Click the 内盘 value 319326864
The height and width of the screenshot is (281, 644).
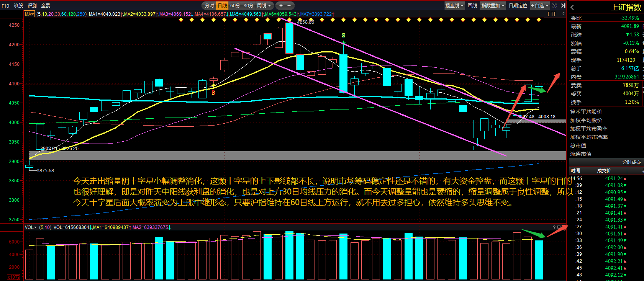coord(627,77)
